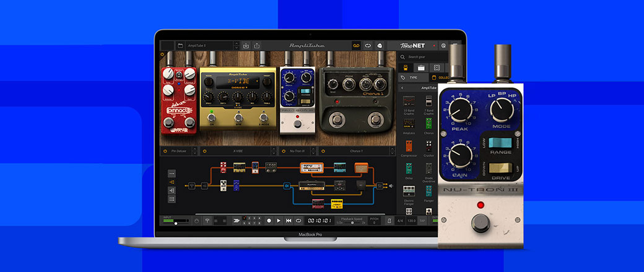This screenshot has width=644, height=272.
Task: Toggle power for Nu-Tron III slot
Action: (x=285, y=151)
